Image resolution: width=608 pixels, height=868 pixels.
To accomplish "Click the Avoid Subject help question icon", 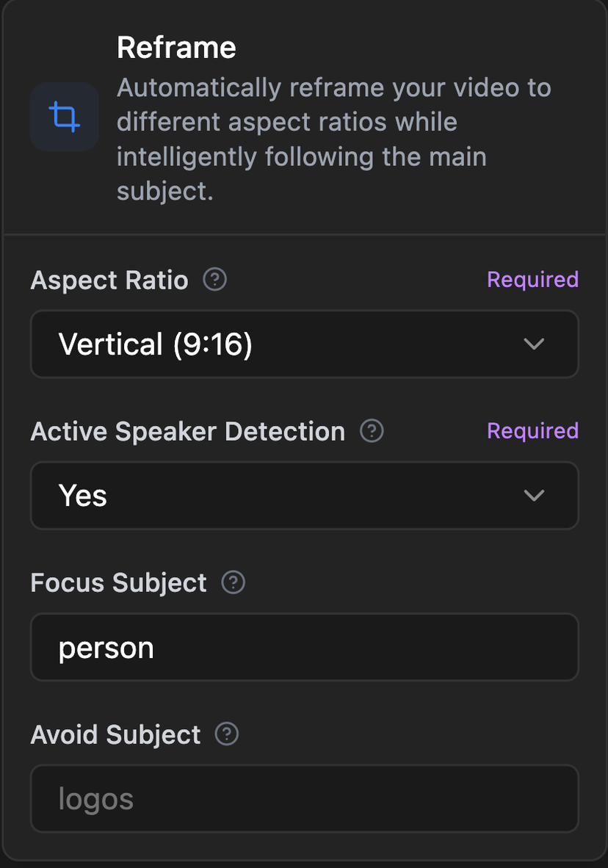I will pos(226,734).
